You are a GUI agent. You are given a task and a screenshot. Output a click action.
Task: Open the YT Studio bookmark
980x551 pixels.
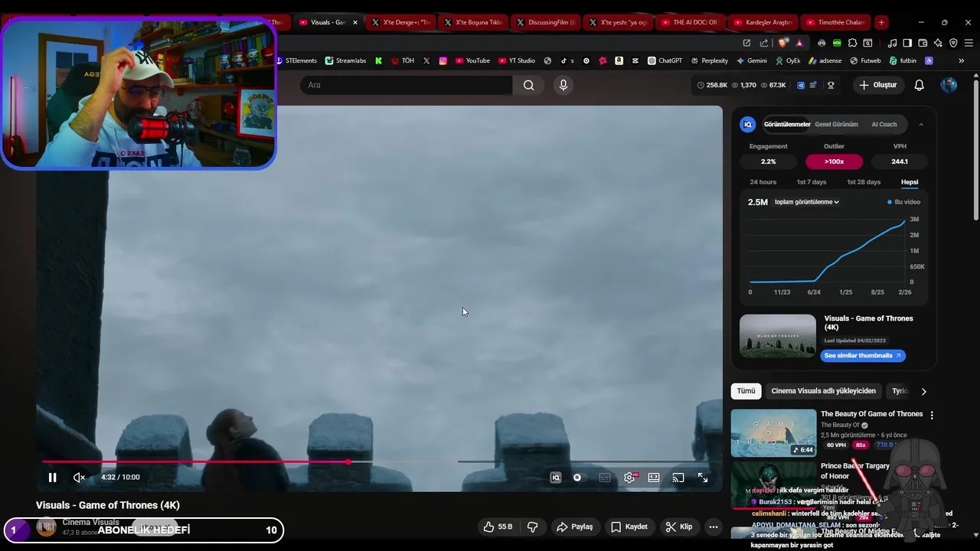517,60
